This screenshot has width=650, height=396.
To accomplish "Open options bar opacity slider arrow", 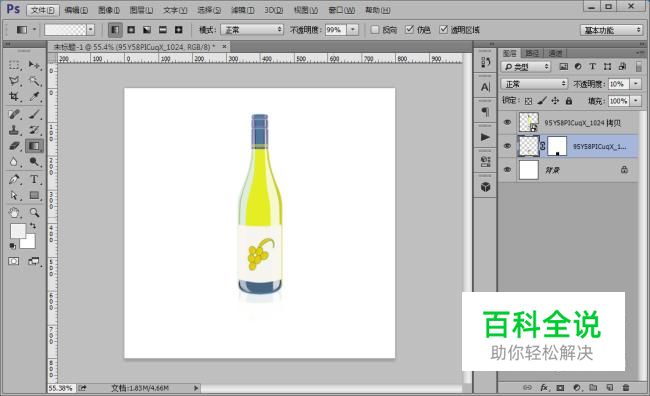I will 352,30.
